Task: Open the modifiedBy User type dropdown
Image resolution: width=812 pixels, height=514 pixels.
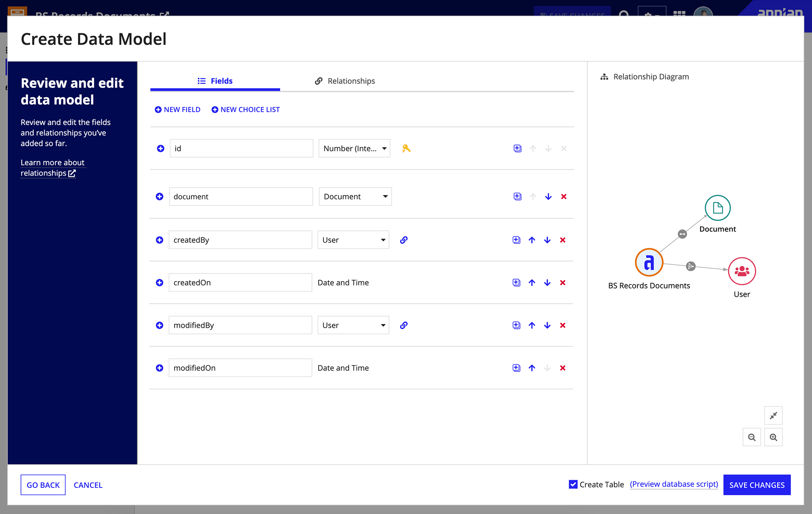Action: click(x=353, y=326)
